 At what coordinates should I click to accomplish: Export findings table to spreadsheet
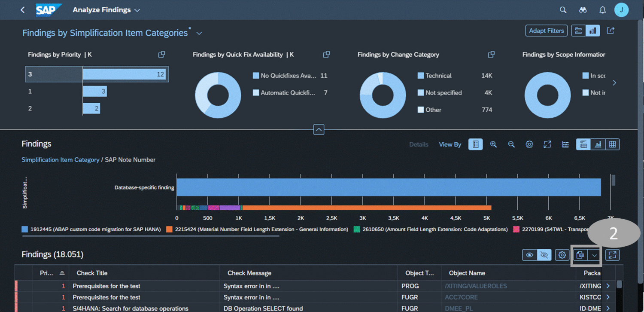pyautogui.click(x=580, y=255)
